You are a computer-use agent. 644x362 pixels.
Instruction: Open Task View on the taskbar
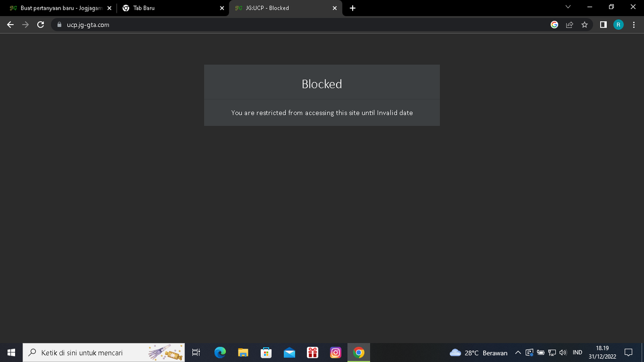(x=196, y=352)
